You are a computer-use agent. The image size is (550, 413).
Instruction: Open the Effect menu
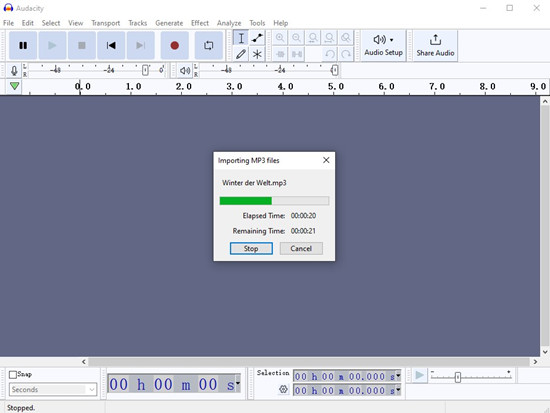200,23
